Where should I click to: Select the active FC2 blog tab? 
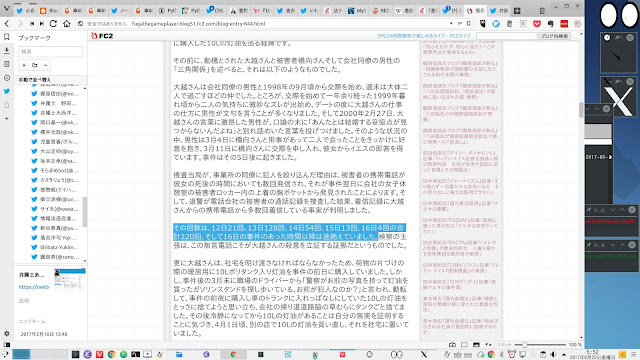tap(475, 11)
